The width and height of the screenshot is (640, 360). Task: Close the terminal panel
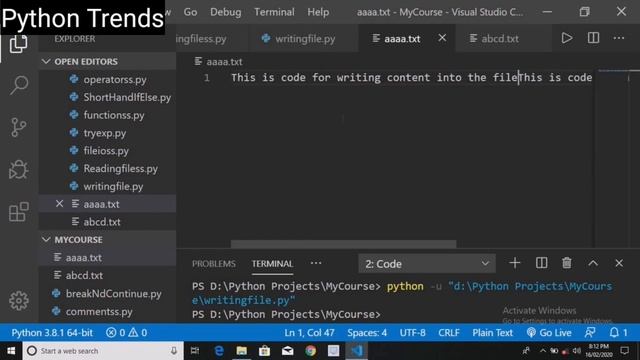pos(619,263)
